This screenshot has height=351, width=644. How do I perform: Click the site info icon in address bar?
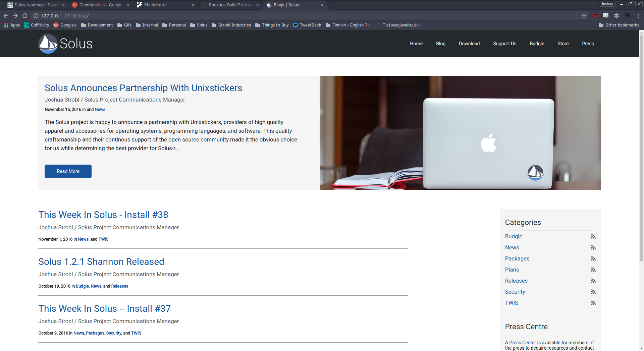tap(36, 16)
